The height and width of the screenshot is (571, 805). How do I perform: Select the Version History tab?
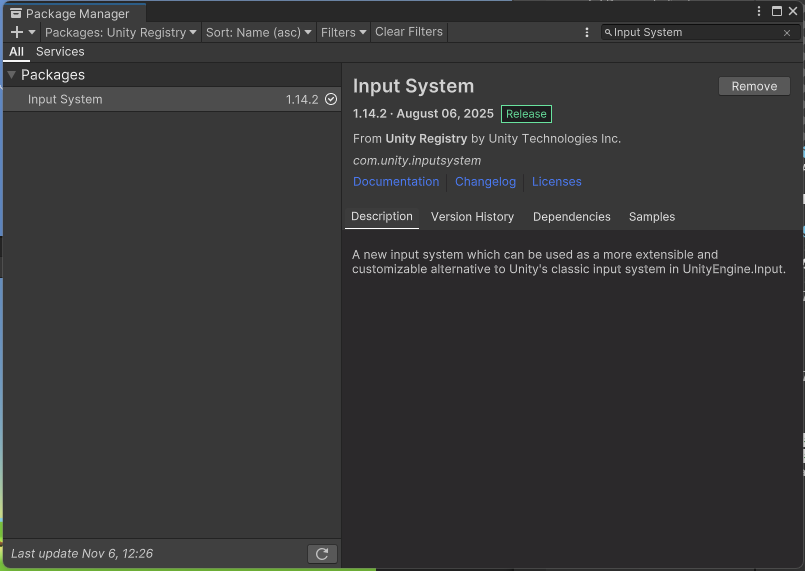click(472, 217)
